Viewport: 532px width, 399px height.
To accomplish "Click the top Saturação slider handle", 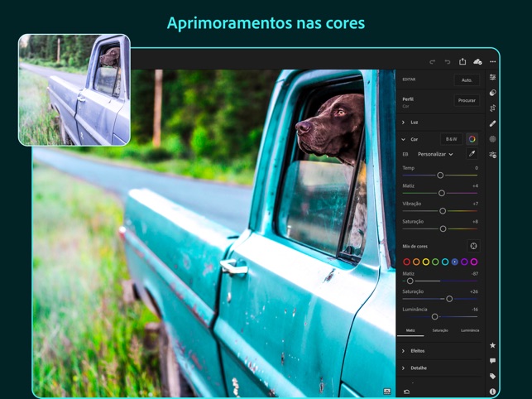I will click(x=443, y=228).
